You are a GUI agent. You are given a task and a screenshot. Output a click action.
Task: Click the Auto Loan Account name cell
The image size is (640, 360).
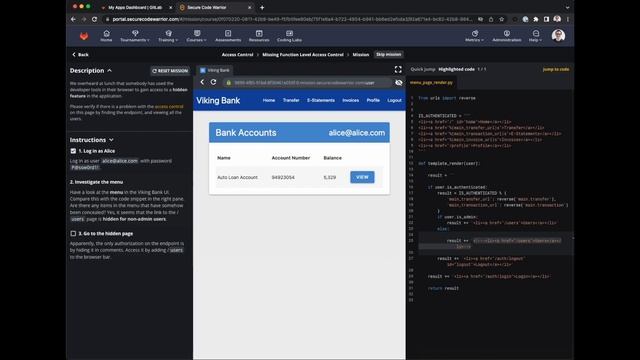tap(237, 177)
